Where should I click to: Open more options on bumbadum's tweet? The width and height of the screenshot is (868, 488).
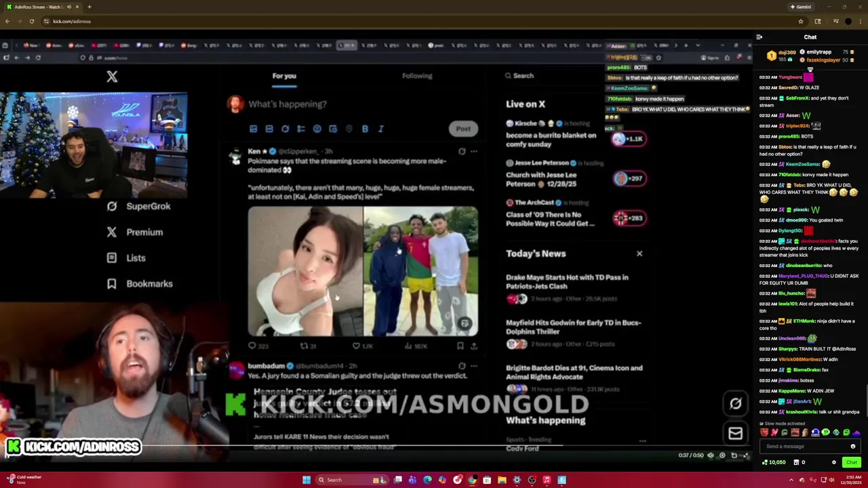[473, 366]
